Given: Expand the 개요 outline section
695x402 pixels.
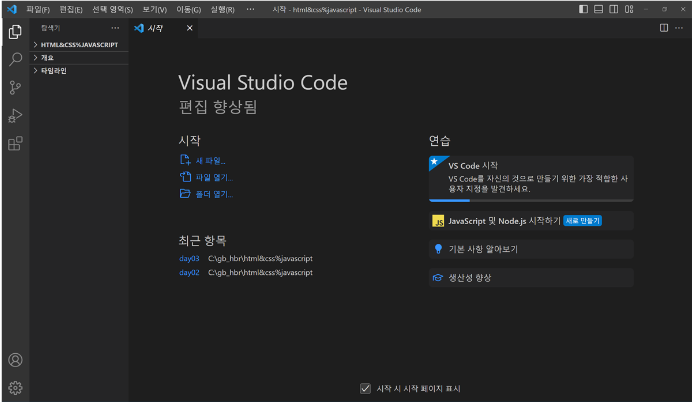Looking at the screenshot, I should 79,58.
